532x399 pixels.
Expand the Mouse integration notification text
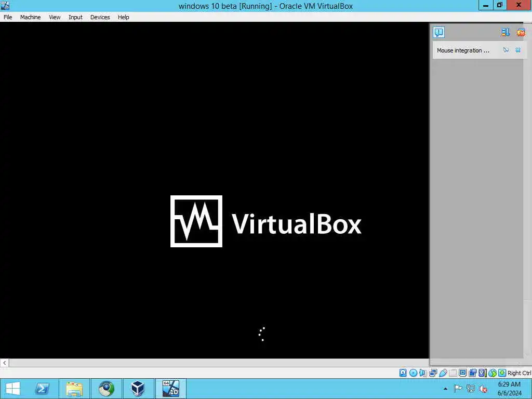463,50
